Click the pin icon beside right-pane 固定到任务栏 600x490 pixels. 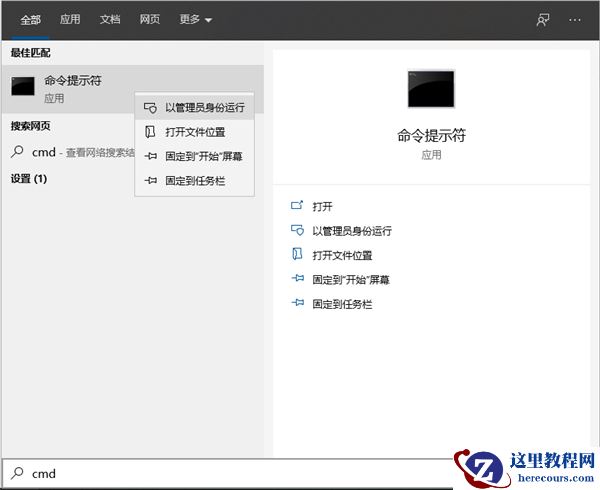point(298,303)
